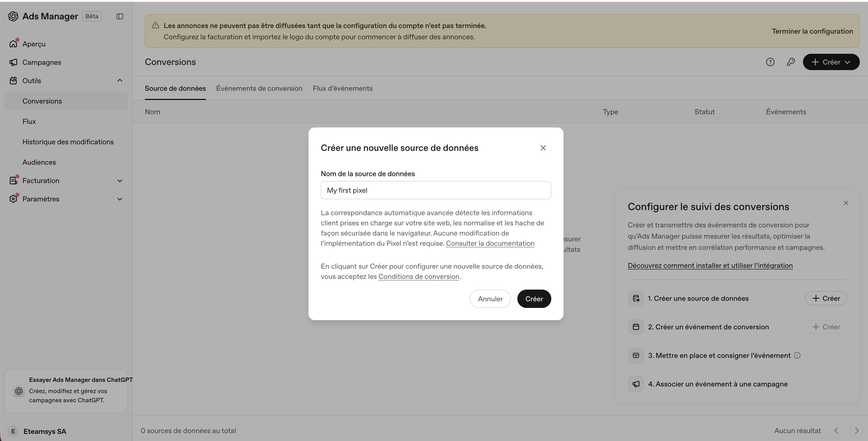Open Flux d'événements tab
The height and width of the screenshot is (441, 868).
342,88
